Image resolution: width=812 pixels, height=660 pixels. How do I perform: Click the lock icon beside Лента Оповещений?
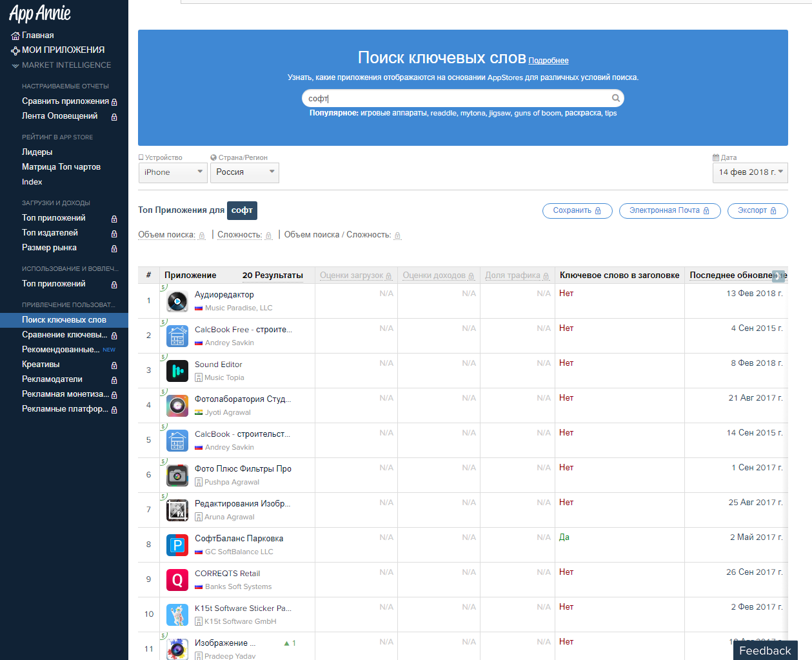pos(114,117)
